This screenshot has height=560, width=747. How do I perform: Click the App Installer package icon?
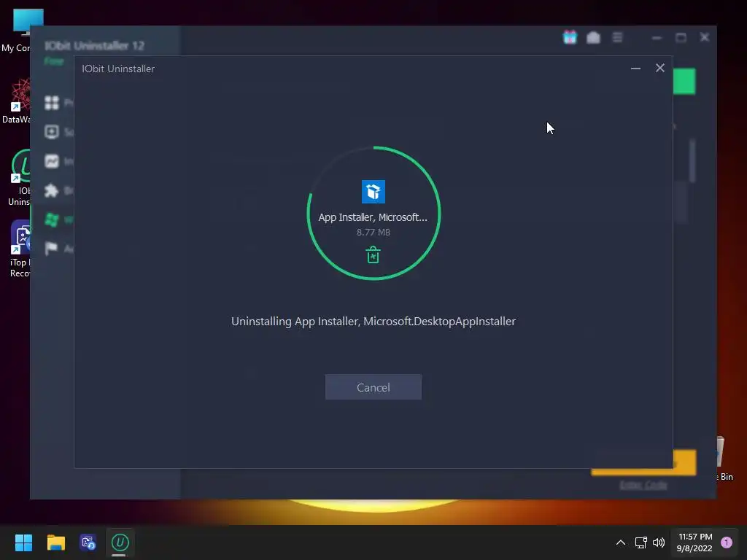(x=373, y=192)
